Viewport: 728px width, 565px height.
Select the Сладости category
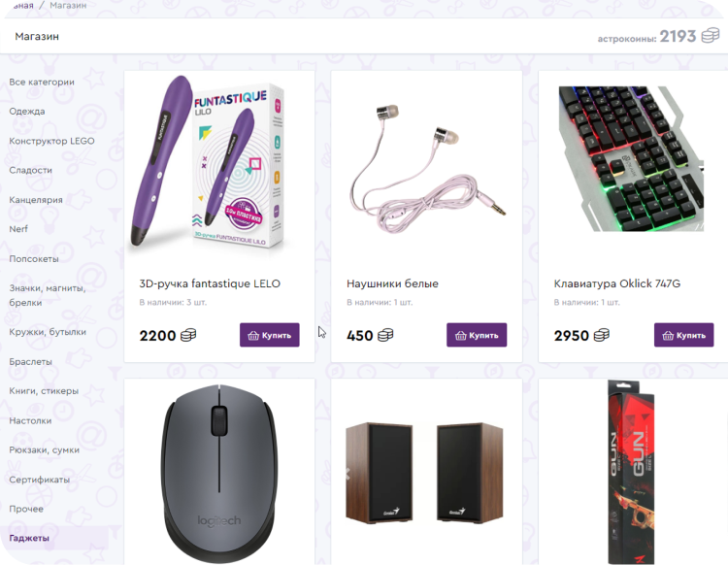coord(31,170)
